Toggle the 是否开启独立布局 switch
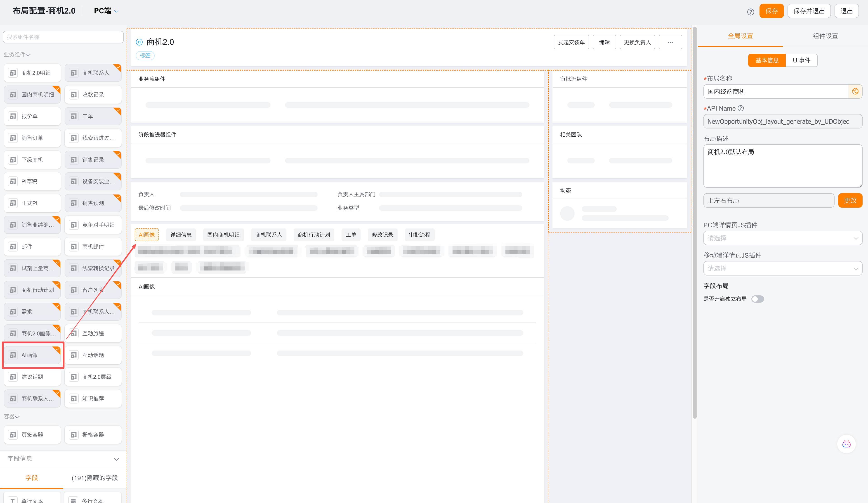 pos(757,299)
